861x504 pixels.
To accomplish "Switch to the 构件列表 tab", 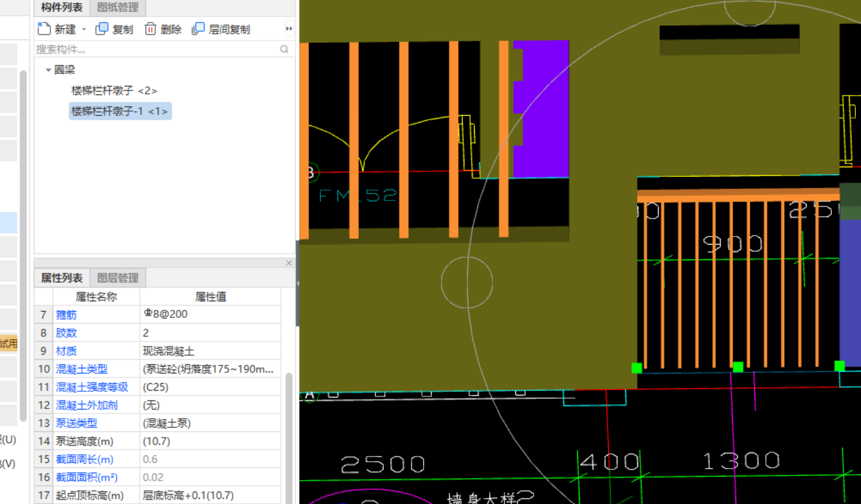I will coord(61,7).
